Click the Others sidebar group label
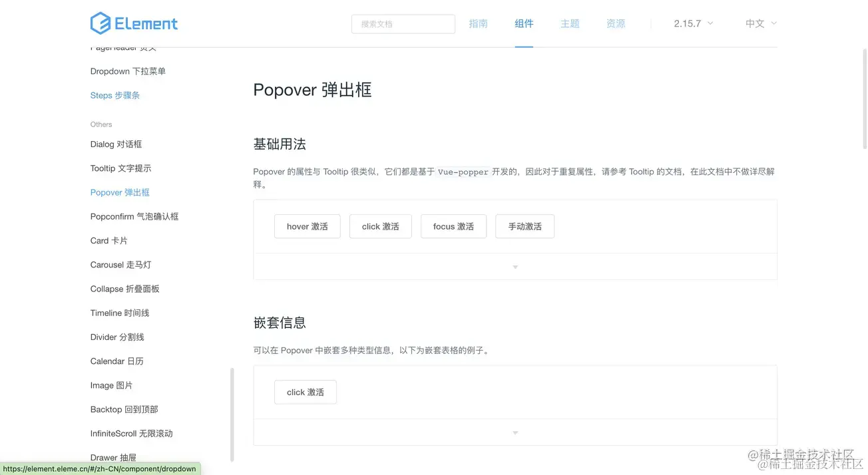The height and width of the screenshot is (475, 868). pos(101,124)
